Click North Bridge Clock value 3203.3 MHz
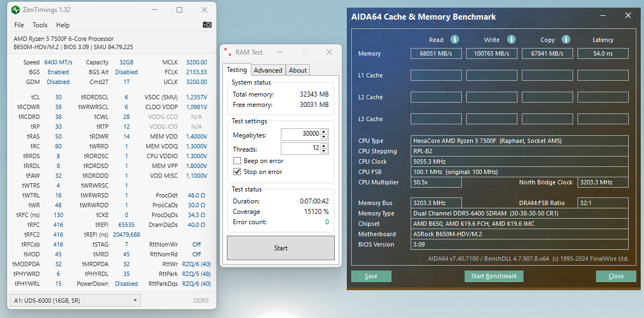The width and height of the screenshot is (644, 318). click(603, 182)
